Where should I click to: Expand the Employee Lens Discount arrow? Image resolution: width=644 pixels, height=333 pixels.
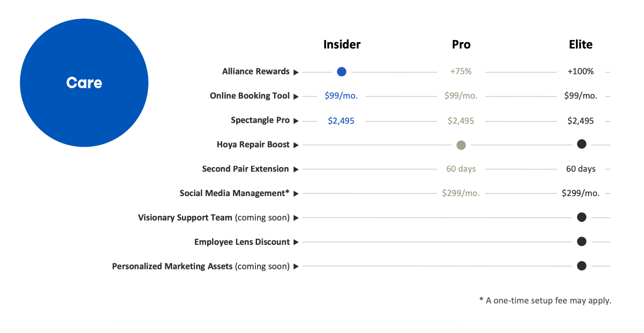(296, 242)
